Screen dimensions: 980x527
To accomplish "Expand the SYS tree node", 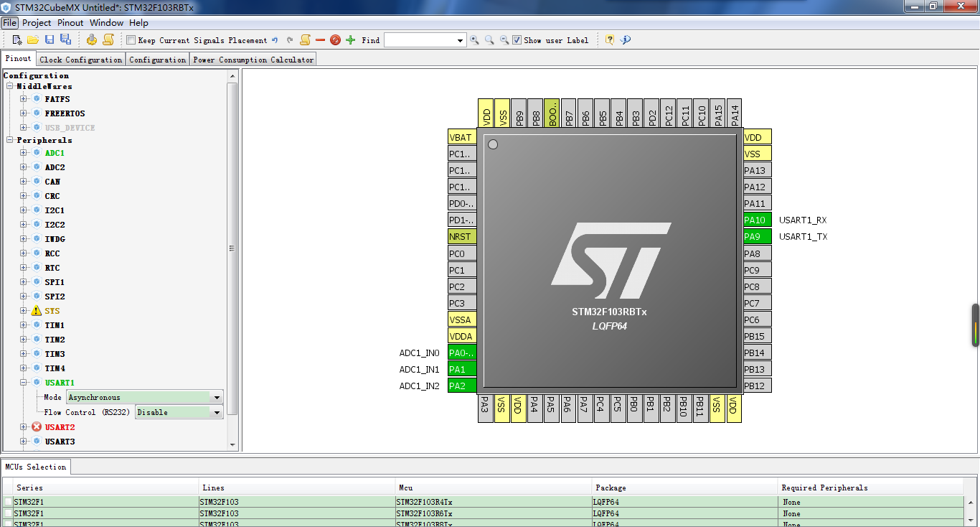I will (x=24, y=311).
